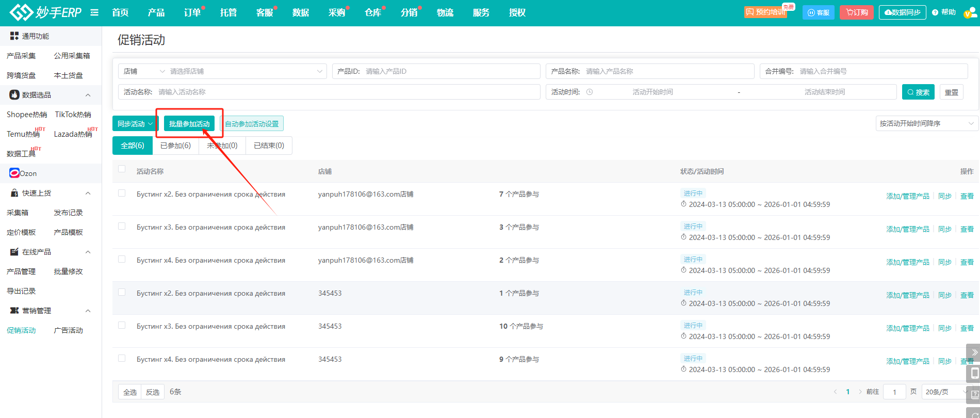980x418 pixels.
Task: Click the Ozon logo icon
Action: tap(14, 173)
